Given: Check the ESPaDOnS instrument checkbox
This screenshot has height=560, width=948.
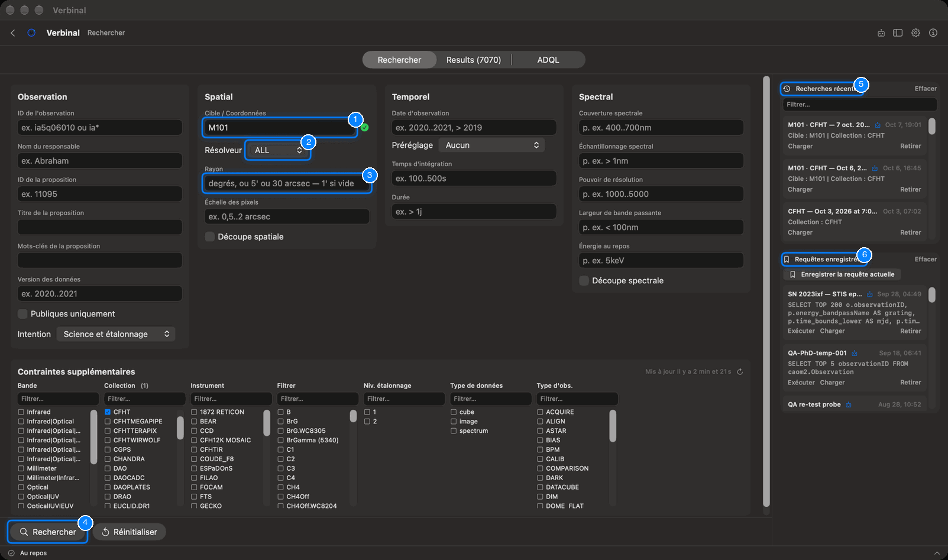Looking at the screenshot, I should (194, 468).
